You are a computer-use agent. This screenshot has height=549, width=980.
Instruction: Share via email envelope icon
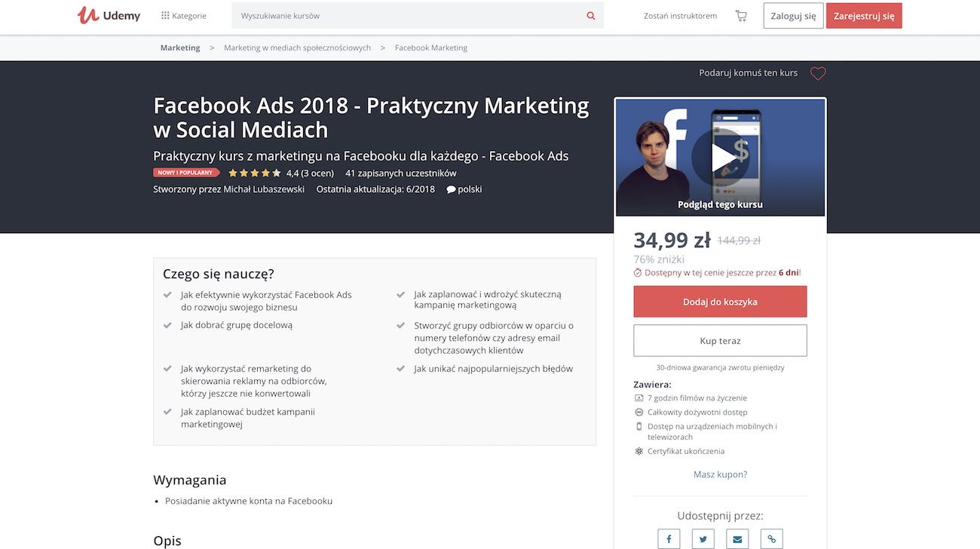[x=737, y=538]
